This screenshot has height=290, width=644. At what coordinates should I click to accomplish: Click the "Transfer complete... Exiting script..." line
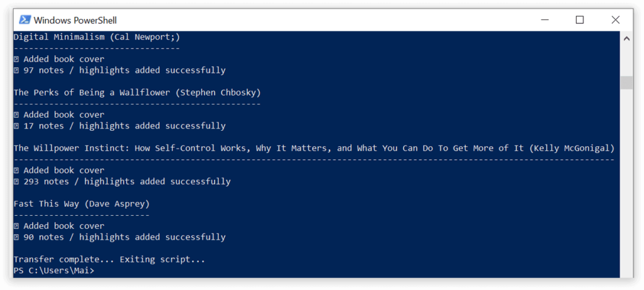(109, 259)
